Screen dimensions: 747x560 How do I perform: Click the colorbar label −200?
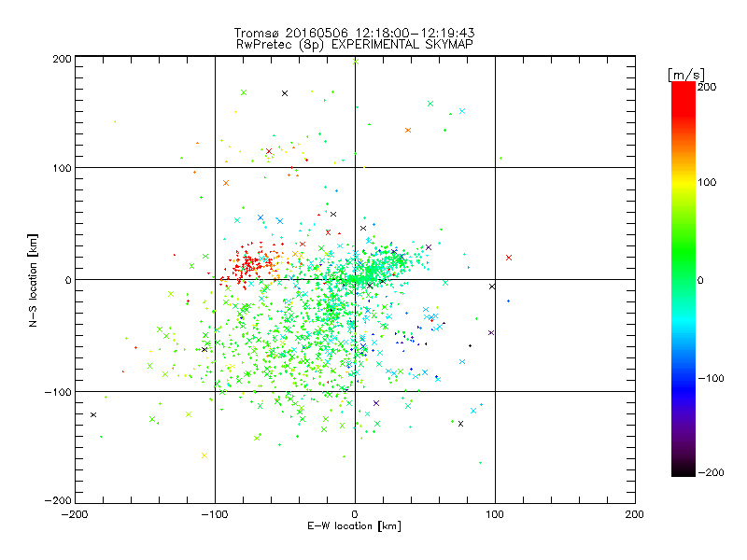(x=711, y=472)
